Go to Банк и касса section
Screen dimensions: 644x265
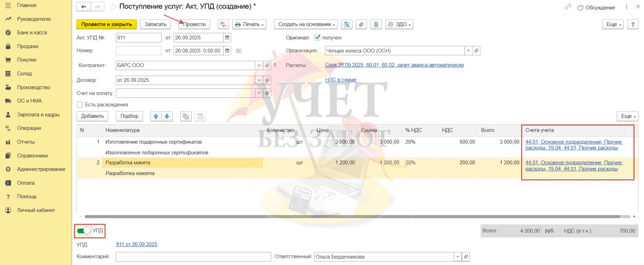[32, 32]
